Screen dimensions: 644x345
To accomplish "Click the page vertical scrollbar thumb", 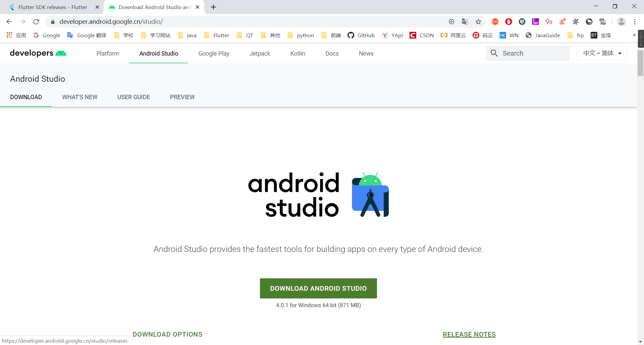I will coord(640,63).
